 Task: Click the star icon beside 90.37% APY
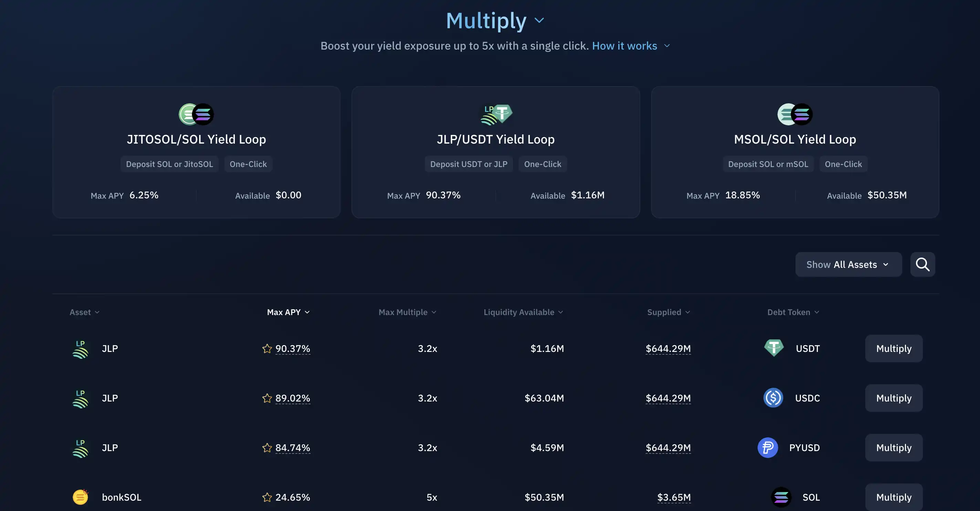tap(267, 348)
